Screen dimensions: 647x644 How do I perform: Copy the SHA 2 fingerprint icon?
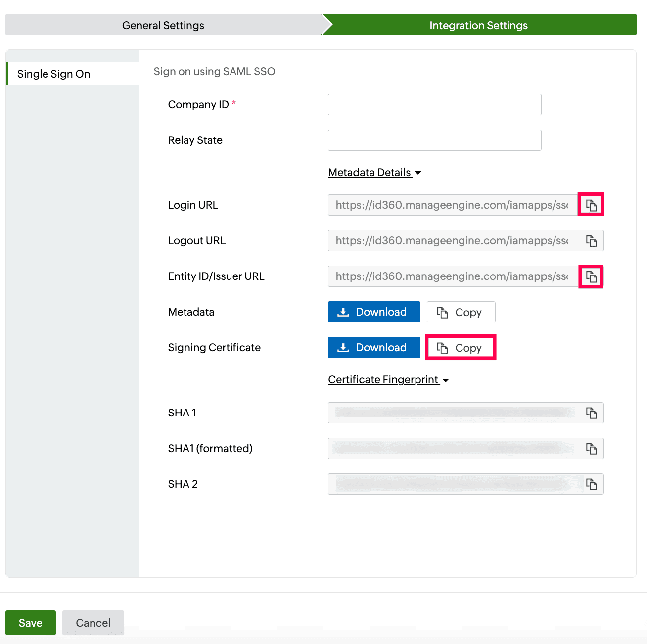[x=591, y=484]
